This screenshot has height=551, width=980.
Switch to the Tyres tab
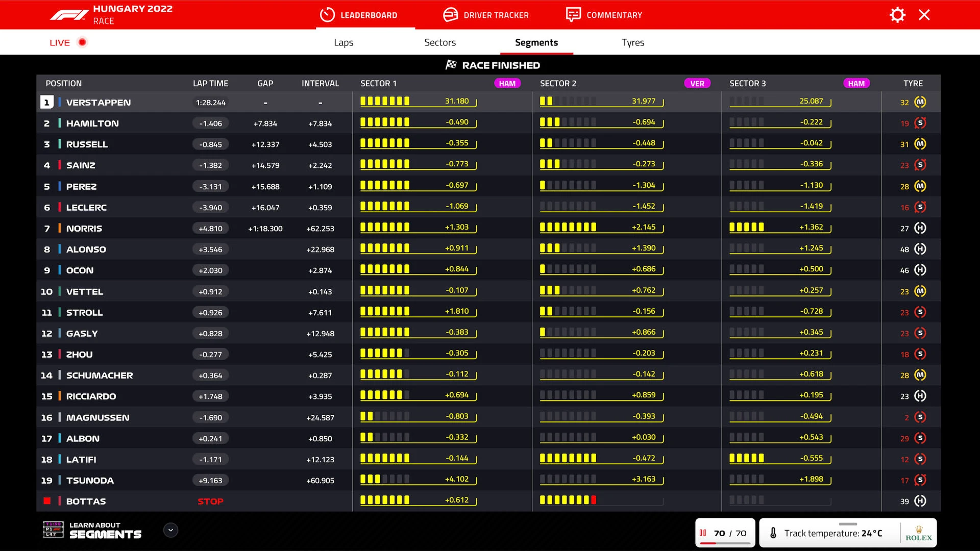(x=632, y=42)
